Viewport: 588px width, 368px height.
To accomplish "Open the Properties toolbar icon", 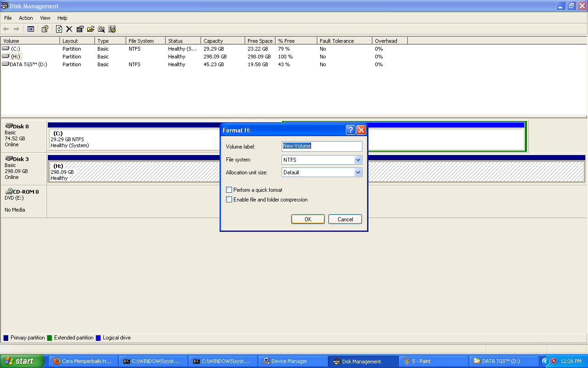I will point(79,29).
